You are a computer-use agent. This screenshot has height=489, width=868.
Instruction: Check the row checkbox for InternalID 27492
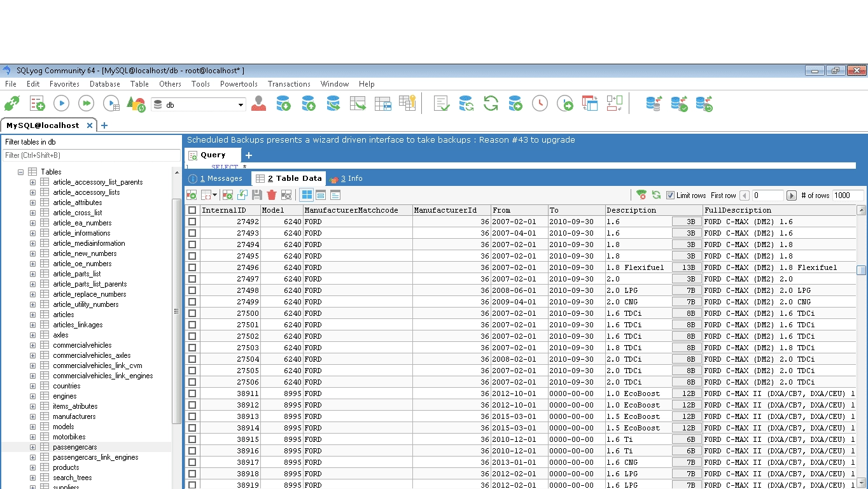(x=192, y=222)
